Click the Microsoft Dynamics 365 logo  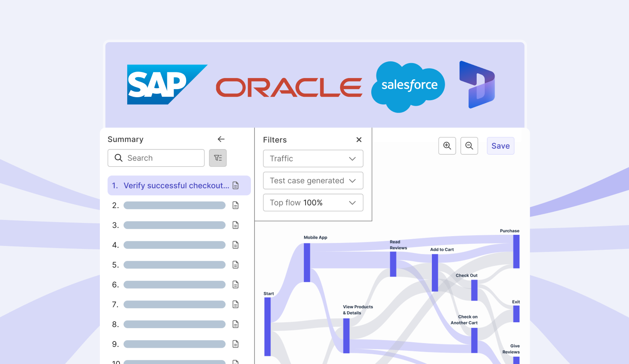tap(477, 84)
